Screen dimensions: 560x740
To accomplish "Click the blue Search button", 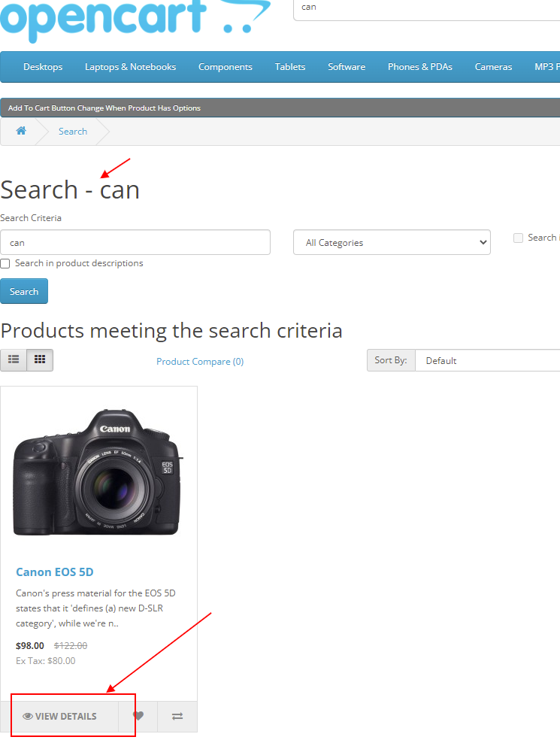I will tap(24, 291).
